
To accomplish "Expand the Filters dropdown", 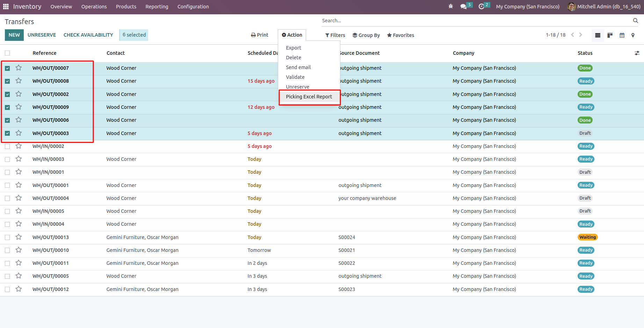I will pyautogui.click(x=335, y=35).
